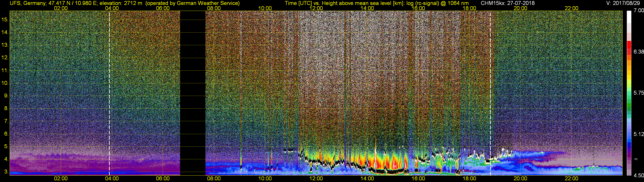This screenshot has height=182, width=644.
Task: Click the black data-gap block before 08:00
Action: [193, 93]
